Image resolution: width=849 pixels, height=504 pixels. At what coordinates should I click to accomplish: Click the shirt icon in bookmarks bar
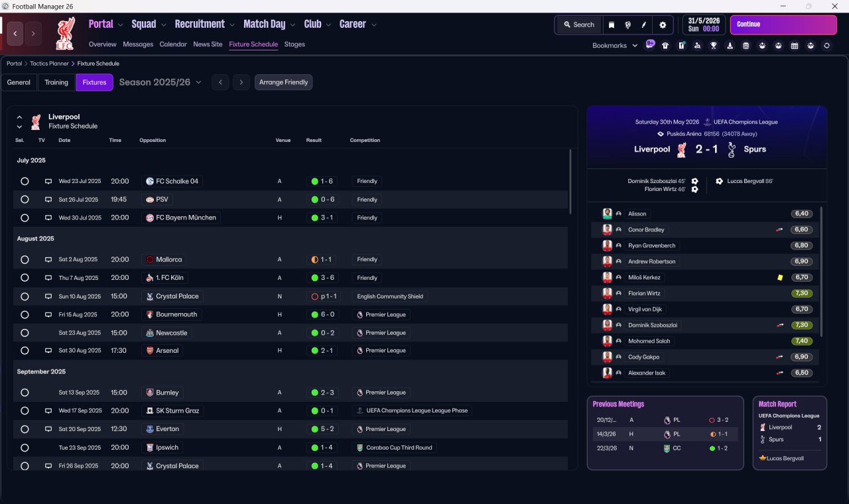pos(665,46)
